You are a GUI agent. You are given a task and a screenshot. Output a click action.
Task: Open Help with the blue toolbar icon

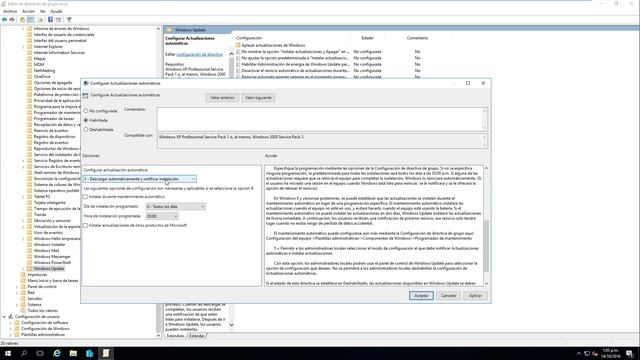click(50, 20)
